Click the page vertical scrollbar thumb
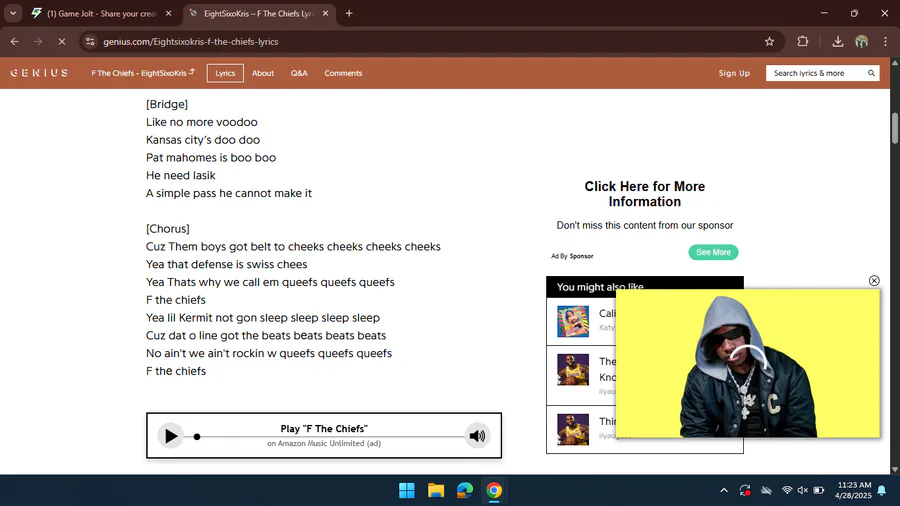900x506 pixels. pos(894,129)
